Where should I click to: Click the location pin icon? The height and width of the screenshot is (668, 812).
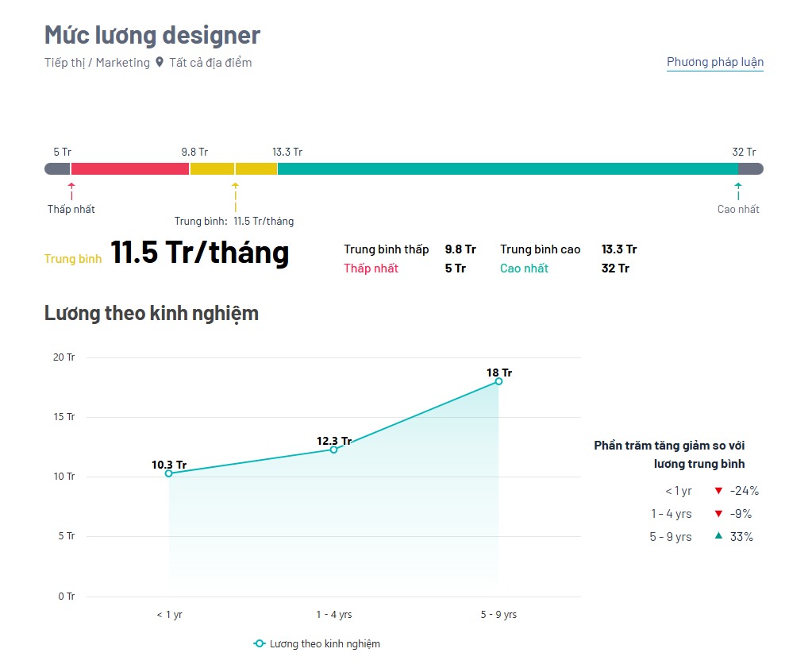point(160,62)
